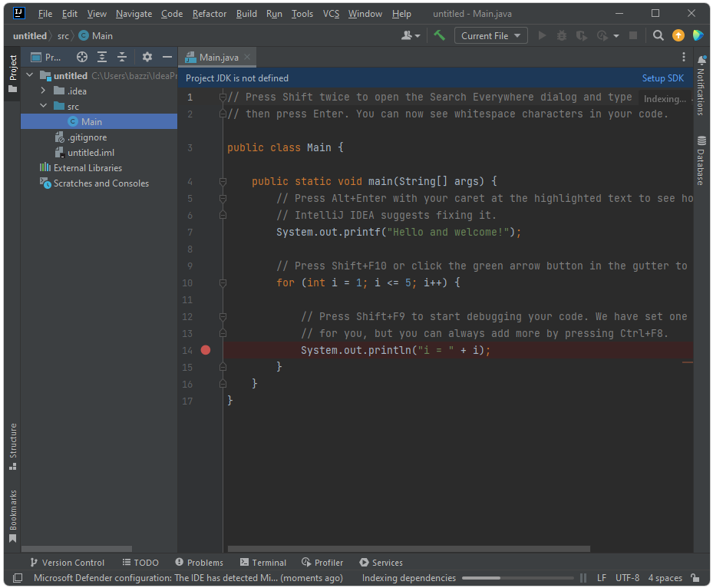This screenshot has width=713, height=588.
Task: Click the orange IDE update arrow icon
Action: point(678,35)
